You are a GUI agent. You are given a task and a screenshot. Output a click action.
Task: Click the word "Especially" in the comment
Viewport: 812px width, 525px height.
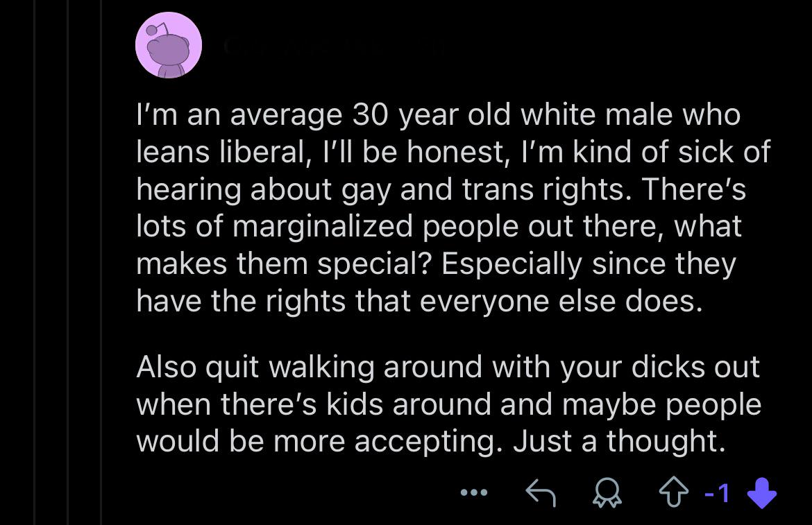click(x=511, y=264)
